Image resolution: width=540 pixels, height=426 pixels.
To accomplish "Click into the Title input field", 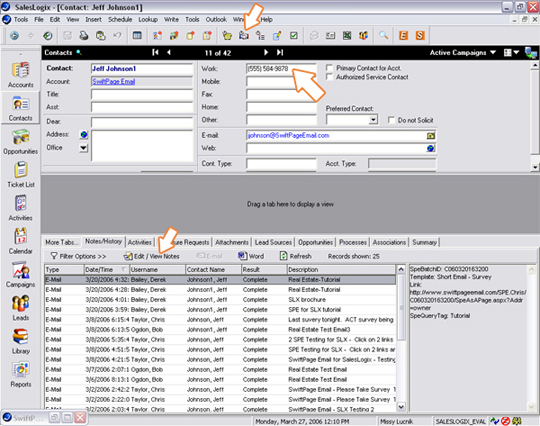I will point(142,94).
